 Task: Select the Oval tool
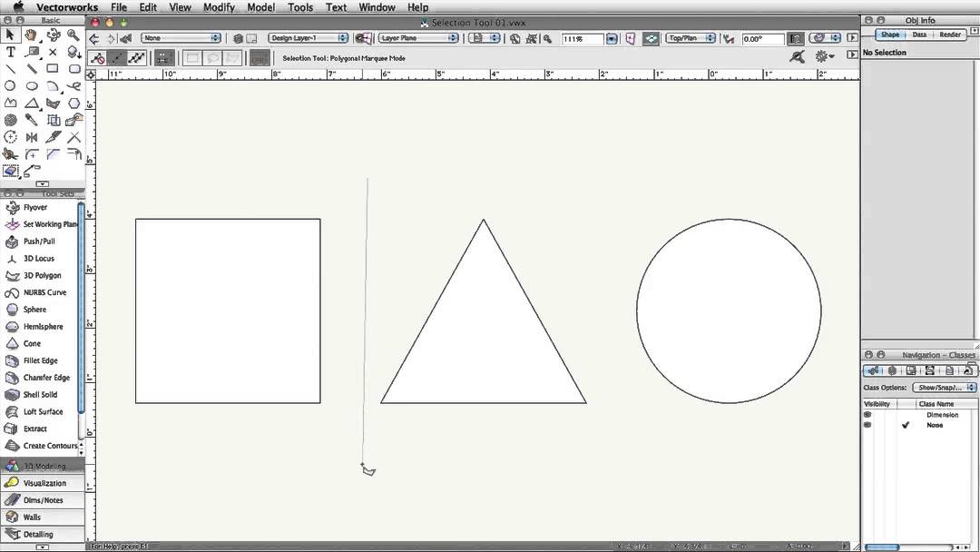point(31,85)
